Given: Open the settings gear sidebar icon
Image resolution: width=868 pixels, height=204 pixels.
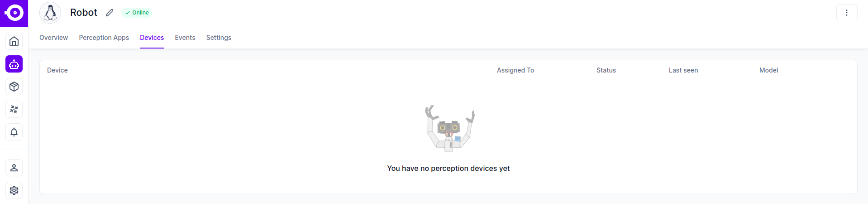Looking at the screenshot, I should point(14,190).
